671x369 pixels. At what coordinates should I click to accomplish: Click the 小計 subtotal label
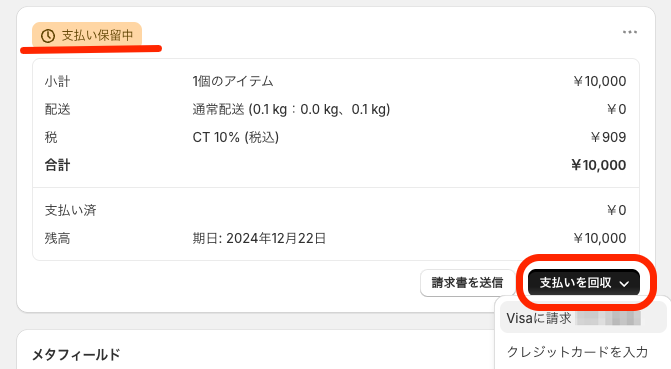tap(57, 81)
